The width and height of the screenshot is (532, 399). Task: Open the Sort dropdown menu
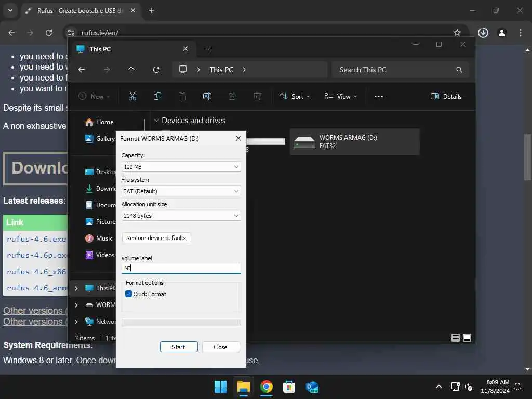295,96
